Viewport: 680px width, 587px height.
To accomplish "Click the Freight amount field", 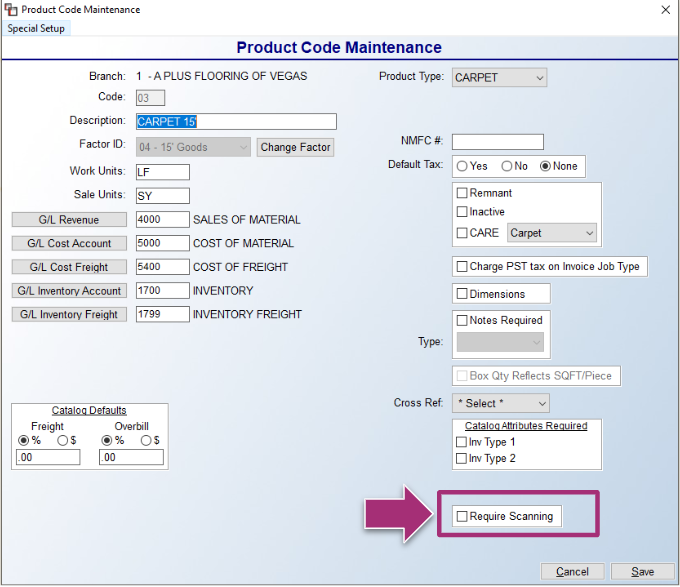I will click(48, 457).
